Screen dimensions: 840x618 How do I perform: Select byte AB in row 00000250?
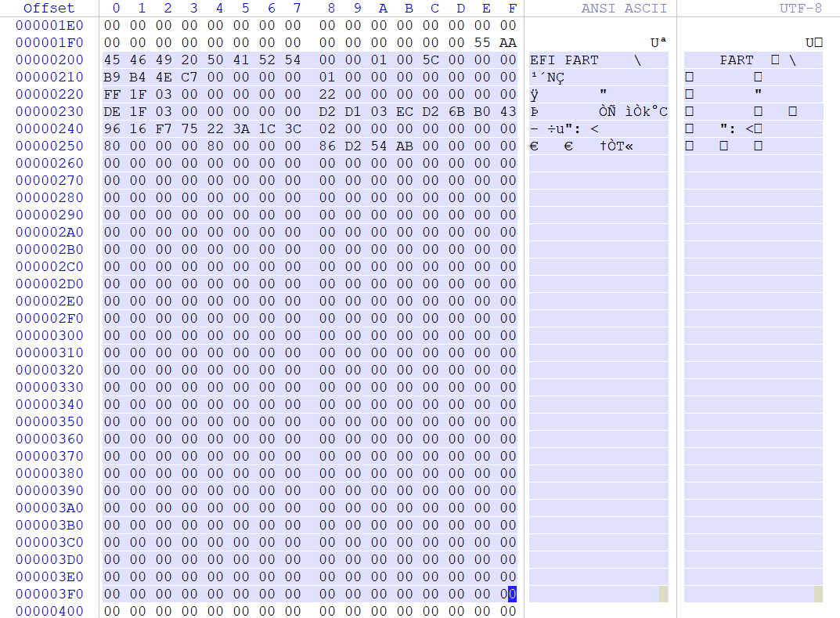tap(405, 146)
